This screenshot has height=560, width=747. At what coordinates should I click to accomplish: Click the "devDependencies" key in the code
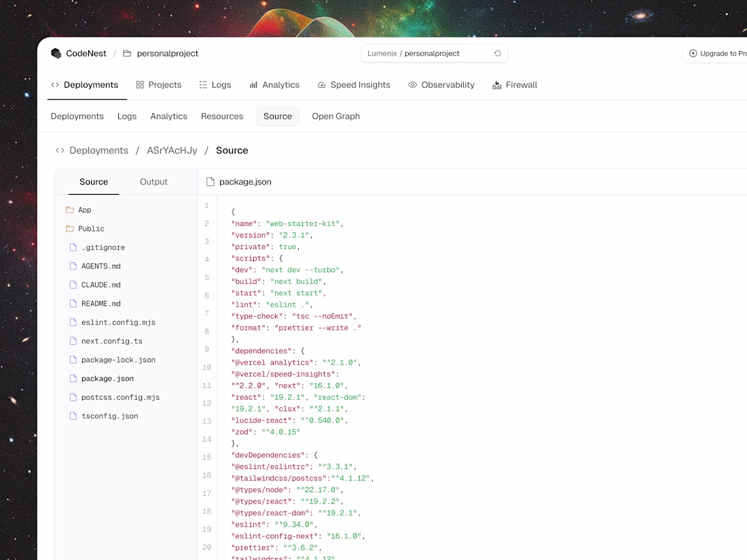(x=268, y=455)
